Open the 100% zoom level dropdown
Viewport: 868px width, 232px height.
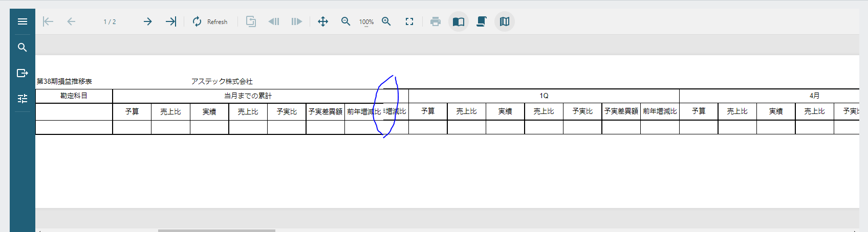coord(366,22)
